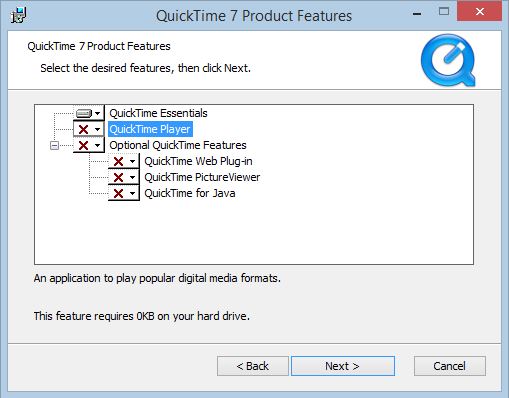Click the hard drive icon for QuickTime Essentials
This screenshot has width=509, height=398.
click(x=84, y=113)
